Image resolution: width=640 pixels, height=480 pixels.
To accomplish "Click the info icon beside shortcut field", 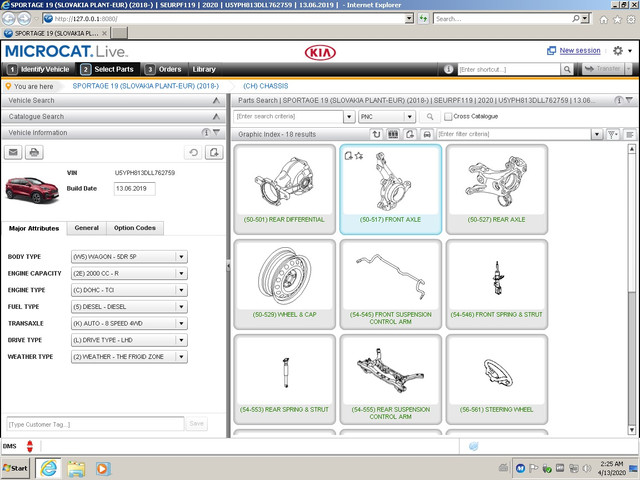I will (x=448, y=69).
